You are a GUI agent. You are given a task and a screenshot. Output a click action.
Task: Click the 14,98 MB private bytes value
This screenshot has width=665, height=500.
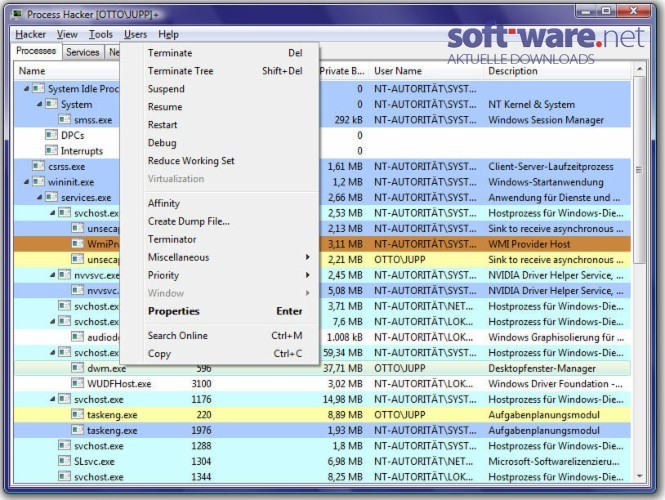343,399
